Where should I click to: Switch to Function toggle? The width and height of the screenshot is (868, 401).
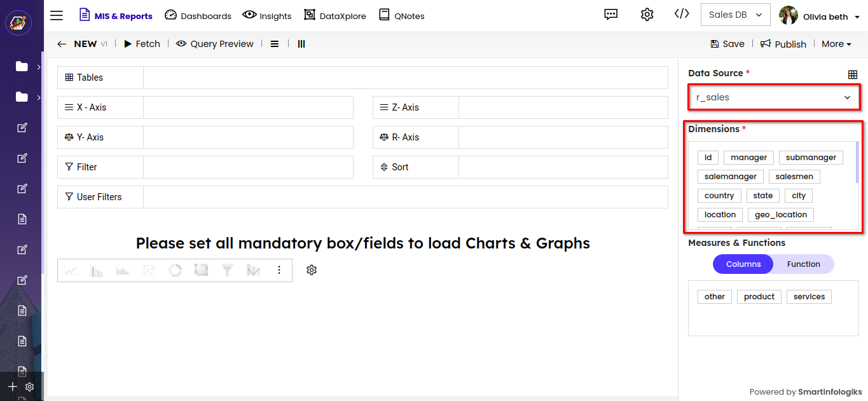(803, 264)
